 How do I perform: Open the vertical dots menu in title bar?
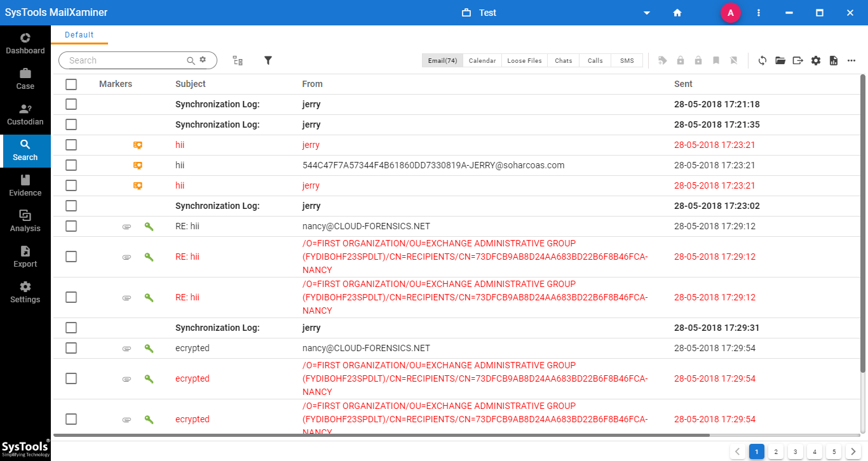759,13
